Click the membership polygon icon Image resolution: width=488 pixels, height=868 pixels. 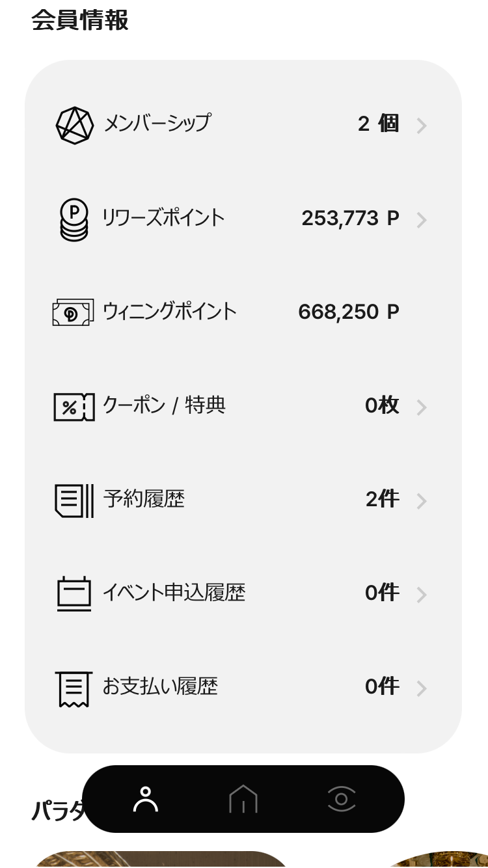point(74,125)
